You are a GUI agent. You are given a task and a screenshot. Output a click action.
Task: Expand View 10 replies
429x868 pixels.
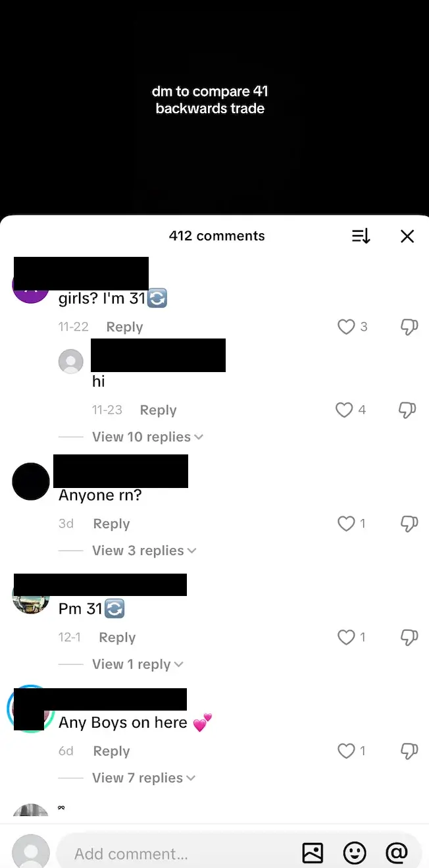pos(147,437)
